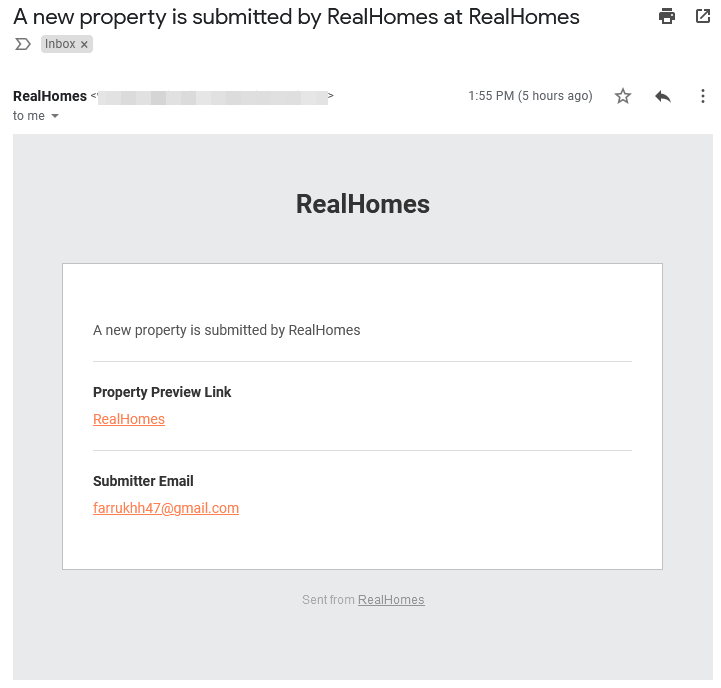This screenshot has width=721, height=688.
Task: Open the email in a new window
Action: point(703,16)
